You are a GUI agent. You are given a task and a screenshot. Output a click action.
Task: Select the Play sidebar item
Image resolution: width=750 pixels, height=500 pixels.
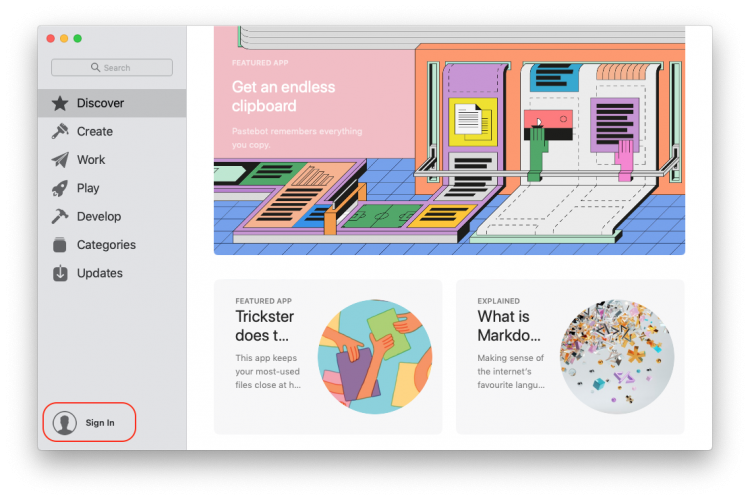[112, 188]
